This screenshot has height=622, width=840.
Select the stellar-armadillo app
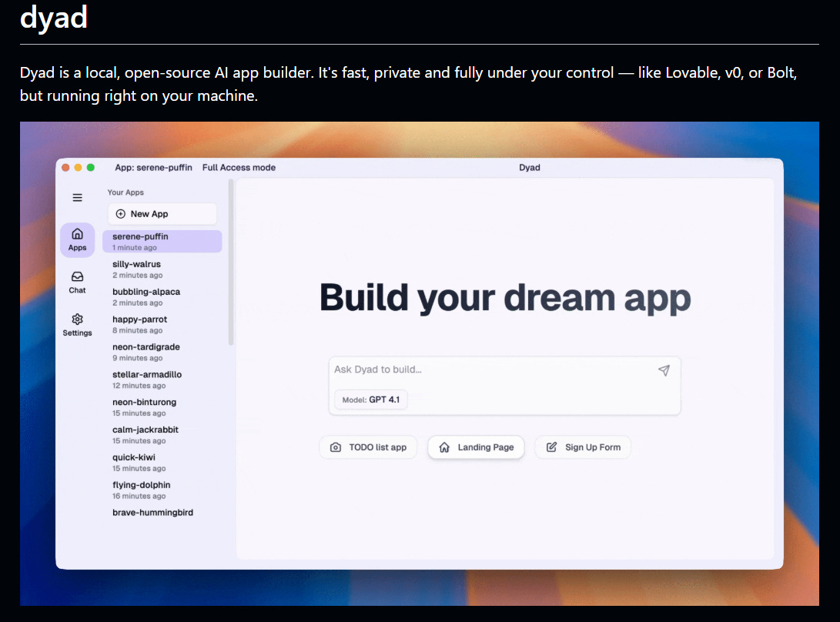[162, 380]
